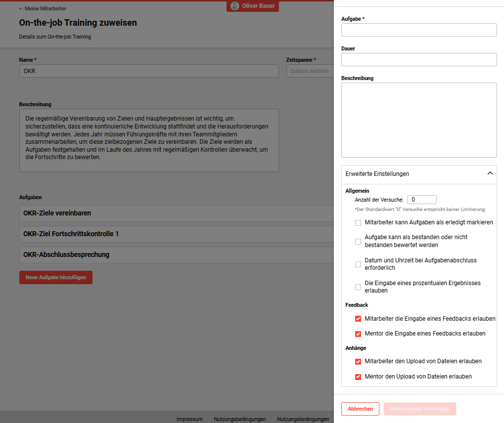504x423 pixels.
Task: Disable Mitarbeiter die Eingabe eines Feedbacks erlauben
Action: pyautogui.click(x=358, y=319)
